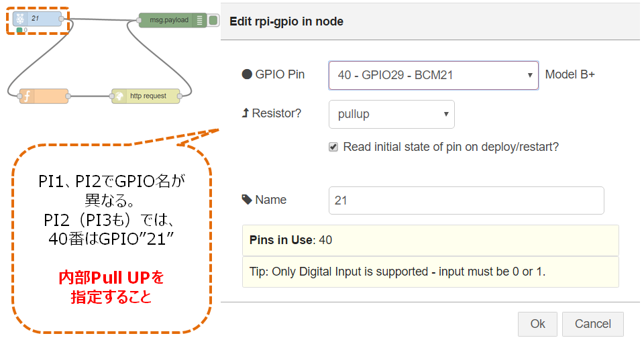
Task: Select the msg.payload debug node
Action: (x=172, y=20)
